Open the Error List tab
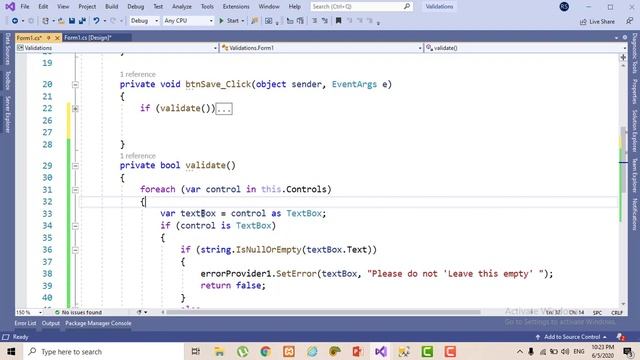 pyautogui.click(x=25, y=323)
